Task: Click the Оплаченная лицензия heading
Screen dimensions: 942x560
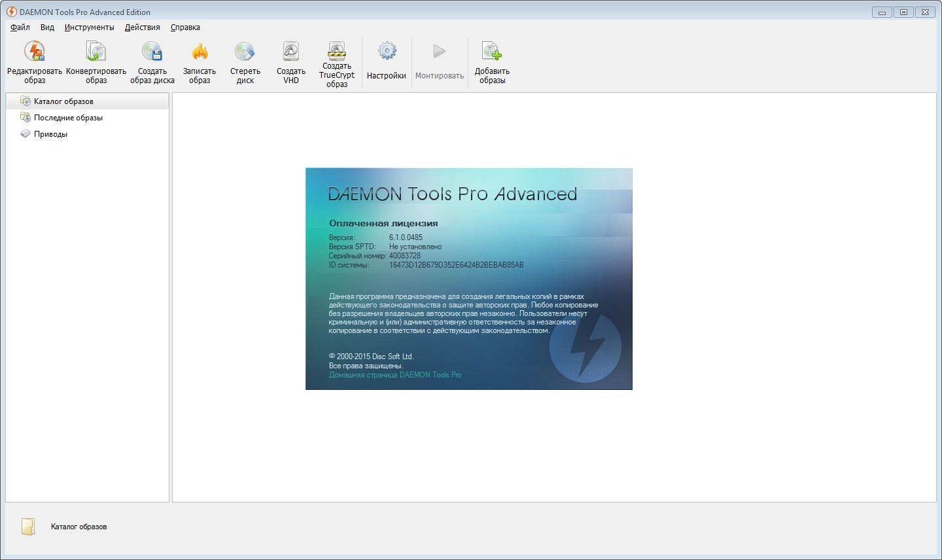Action: (383, 223)
